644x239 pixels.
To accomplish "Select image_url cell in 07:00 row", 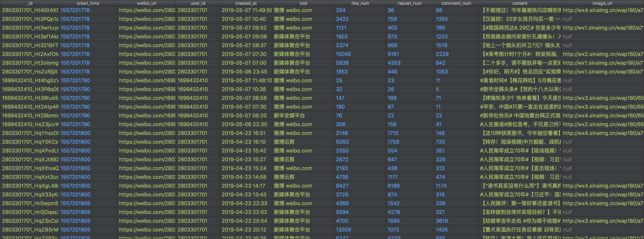I will tap(602, 63).
